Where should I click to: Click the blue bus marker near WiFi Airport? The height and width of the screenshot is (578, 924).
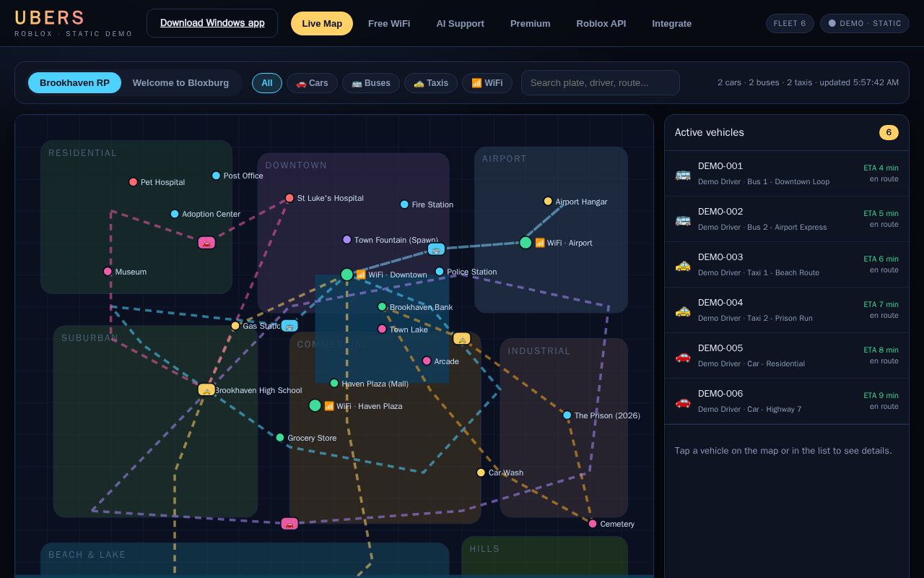click(x=436, y=249)
